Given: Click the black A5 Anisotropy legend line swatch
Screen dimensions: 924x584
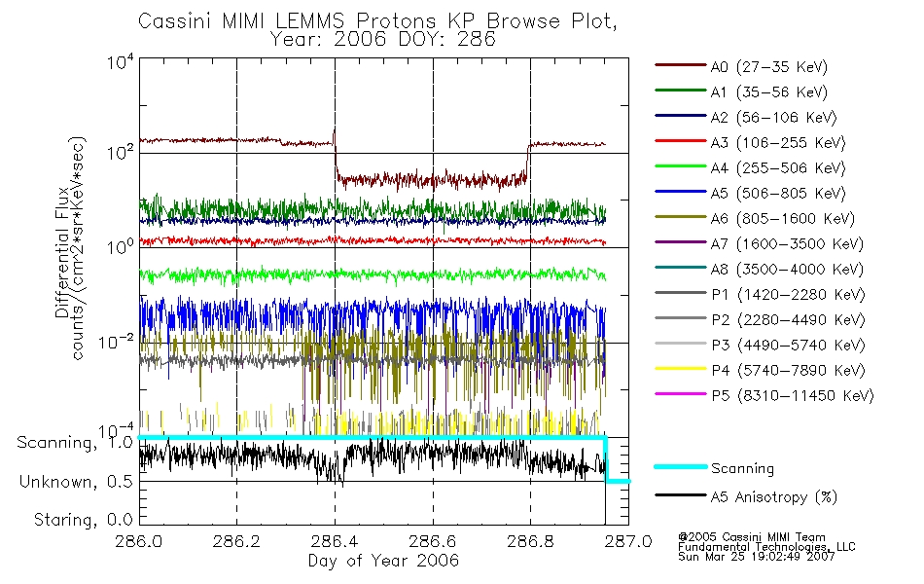Looking at the screenshot, I should (x=681, y=495).
